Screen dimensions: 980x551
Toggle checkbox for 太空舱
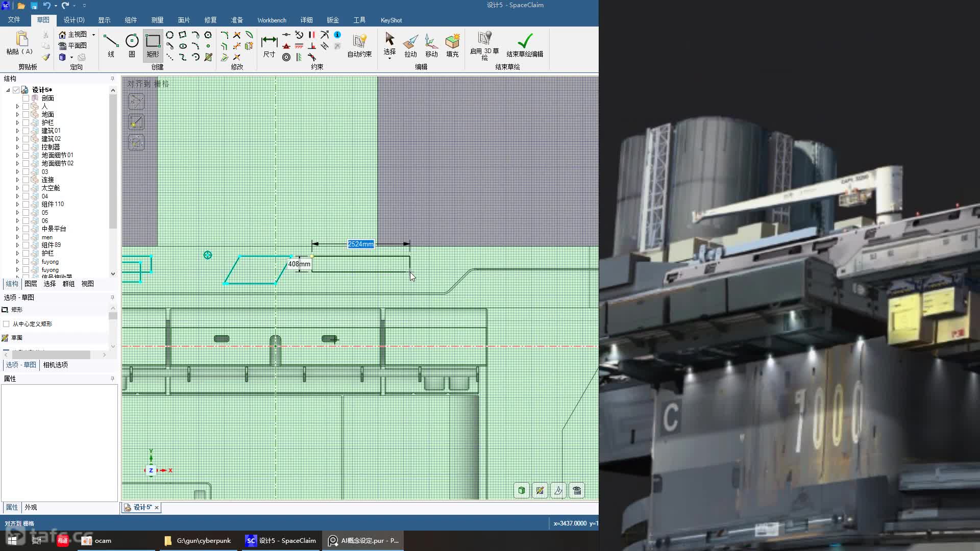(26, 188)
